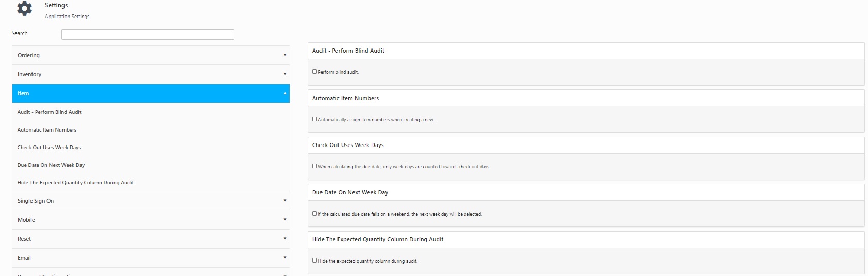Expand the Inventory section arrow
This screenshot has width=868, height=276.
285,74
